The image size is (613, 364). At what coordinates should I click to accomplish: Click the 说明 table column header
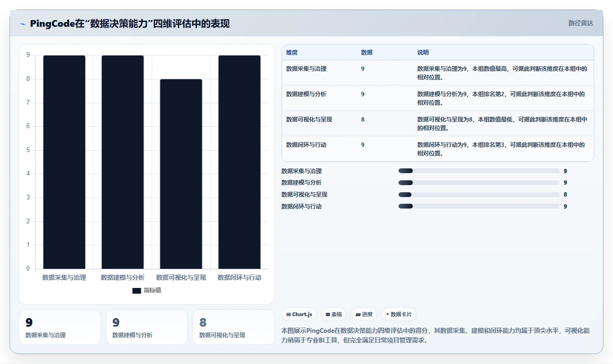pyautogui.click(x=423, y=53)
